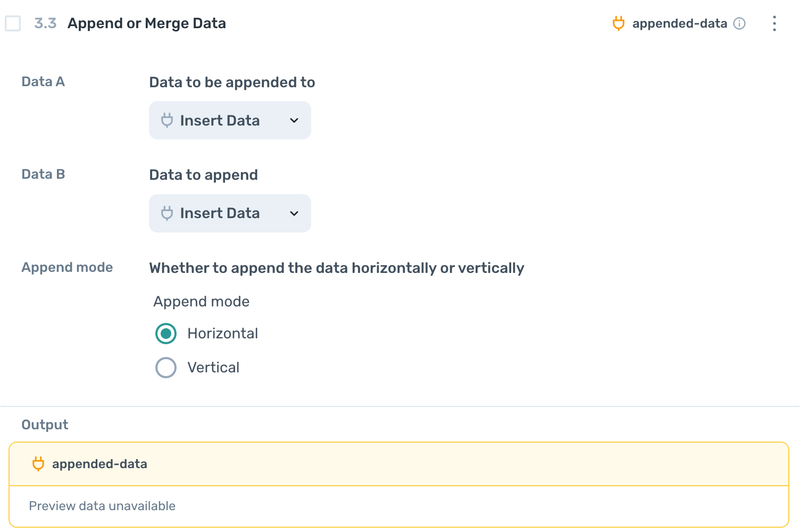This screenshot has width=800, height=532.
Task: Select the Horizontal append mode radio button
Action: pos(165,333)
